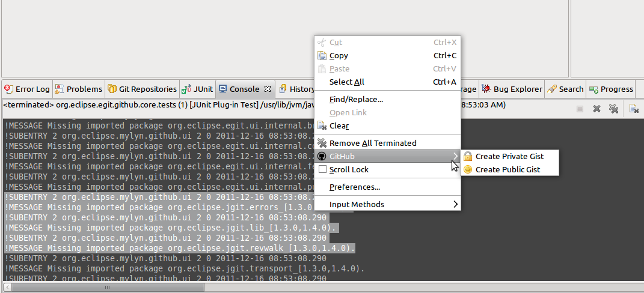Open Find/Replace dialog from menu
This screenshot has height=293, width=644.
(387, 99)
